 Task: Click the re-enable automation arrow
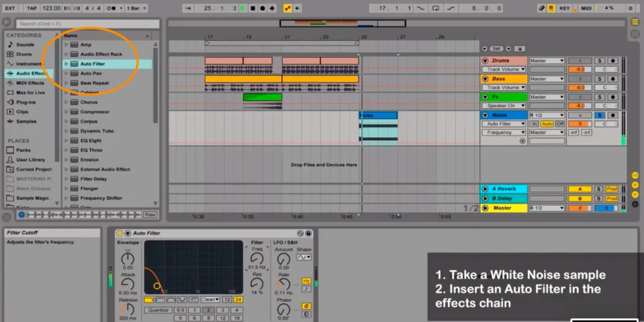pyautogui.click(x=297, y=8)
